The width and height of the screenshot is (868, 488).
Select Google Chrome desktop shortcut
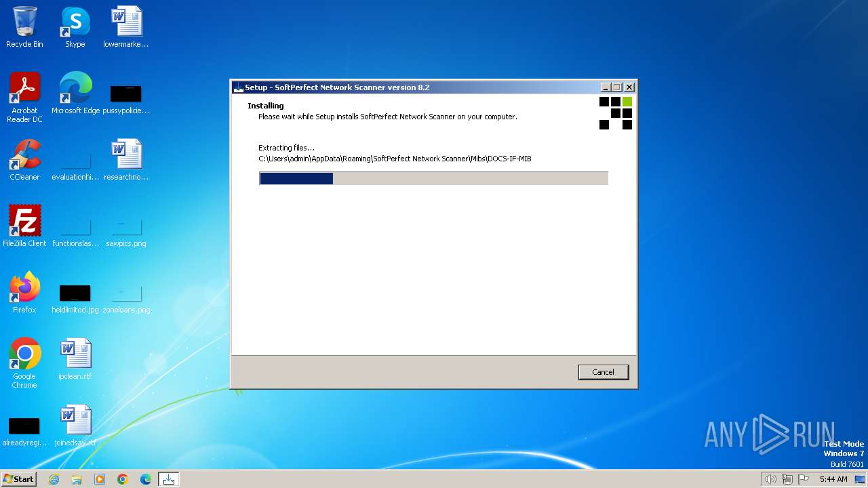(x=24, y=363)
